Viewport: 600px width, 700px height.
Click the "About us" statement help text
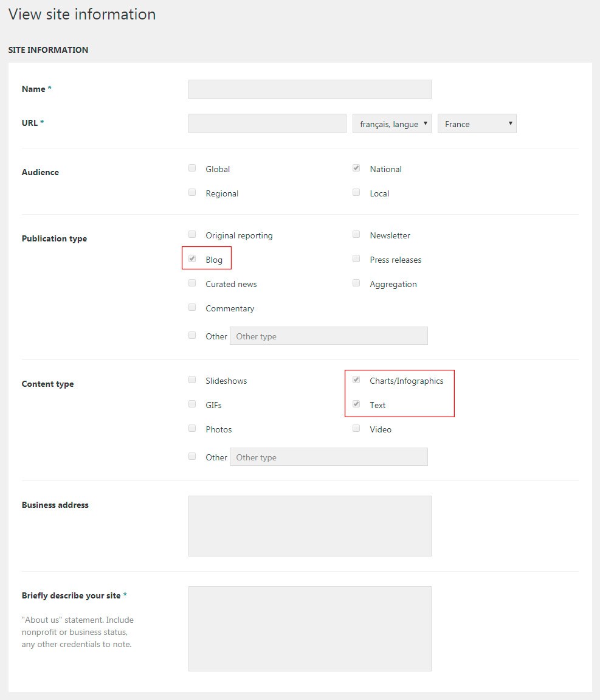point(78,632)
